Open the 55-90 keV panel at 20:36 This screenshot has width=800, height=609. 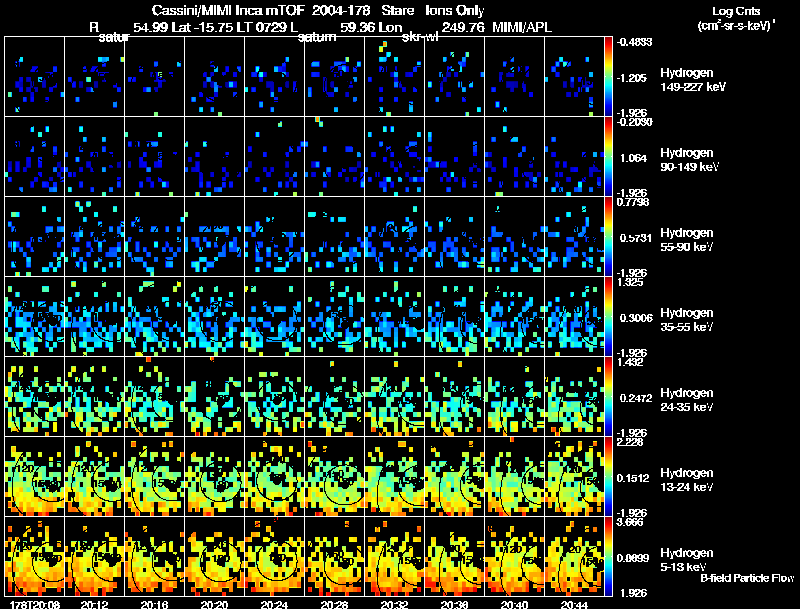point(455,236)
